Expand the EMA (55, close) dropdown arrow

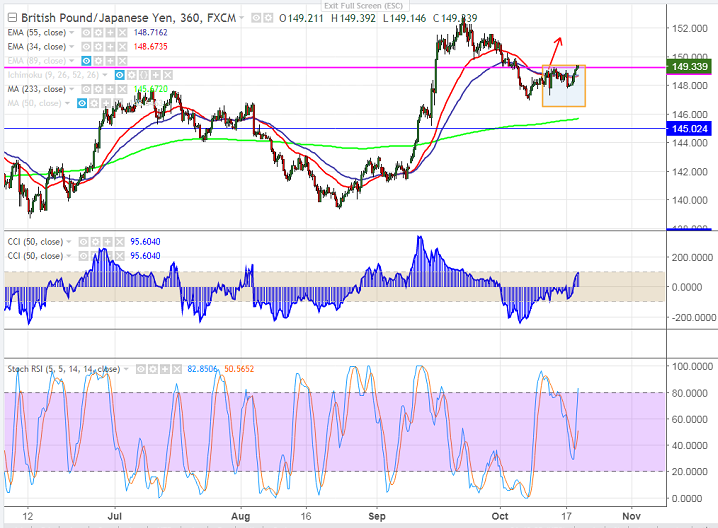[71, 33]
